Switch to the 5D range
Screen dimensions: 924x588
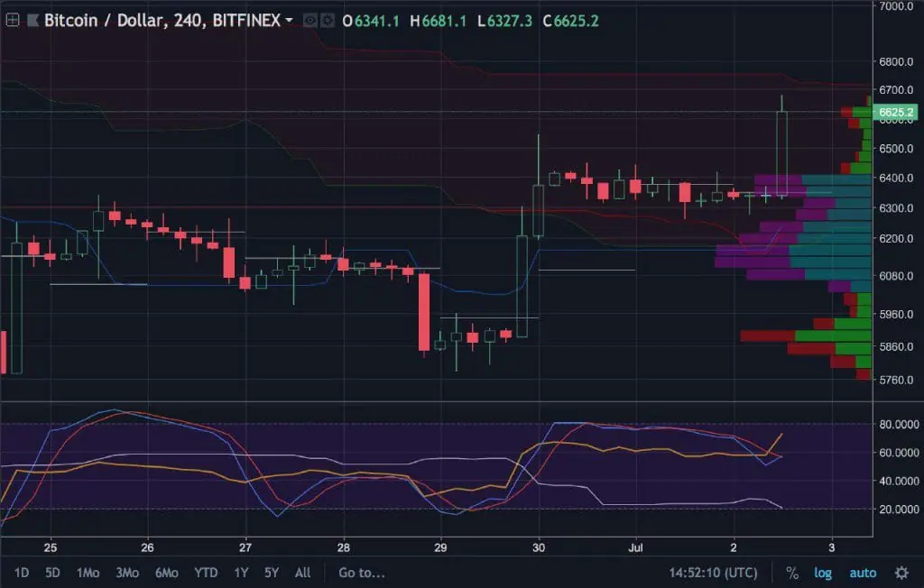51,573
